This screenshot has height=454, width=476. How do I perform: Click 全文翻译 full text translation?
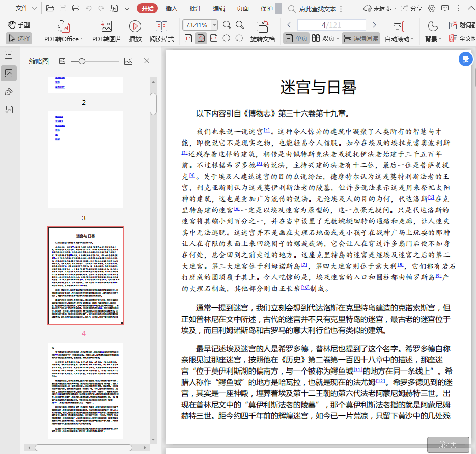(x=462, y=38)
